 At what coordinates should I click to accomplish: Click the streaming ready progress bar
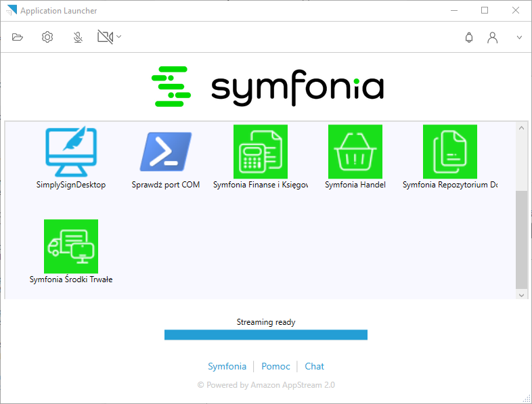(x=265, y=334)
